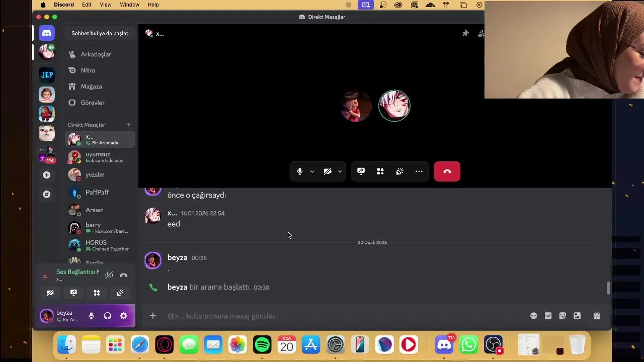The height and width of the screenshot is (362, 644).
Task: Click Sohbet bul ya da başlat search
Action: 100,33
